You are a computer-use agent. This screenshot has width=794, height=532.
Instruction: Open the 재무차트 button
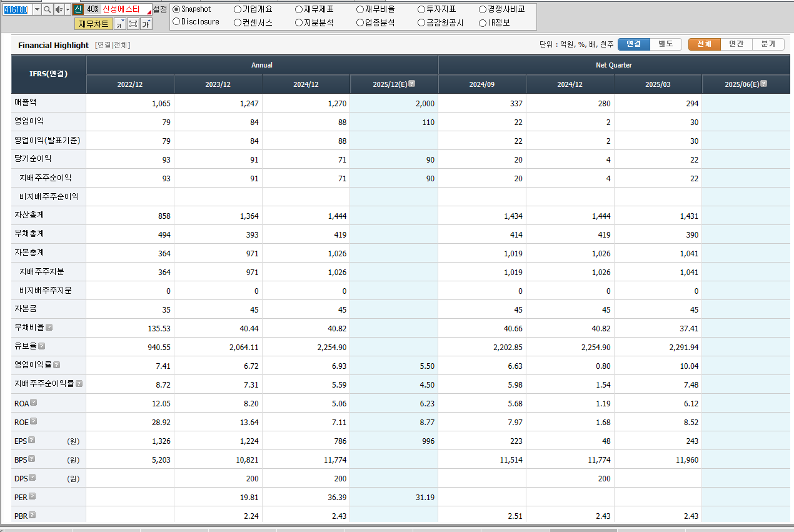(x=94, y=24)
